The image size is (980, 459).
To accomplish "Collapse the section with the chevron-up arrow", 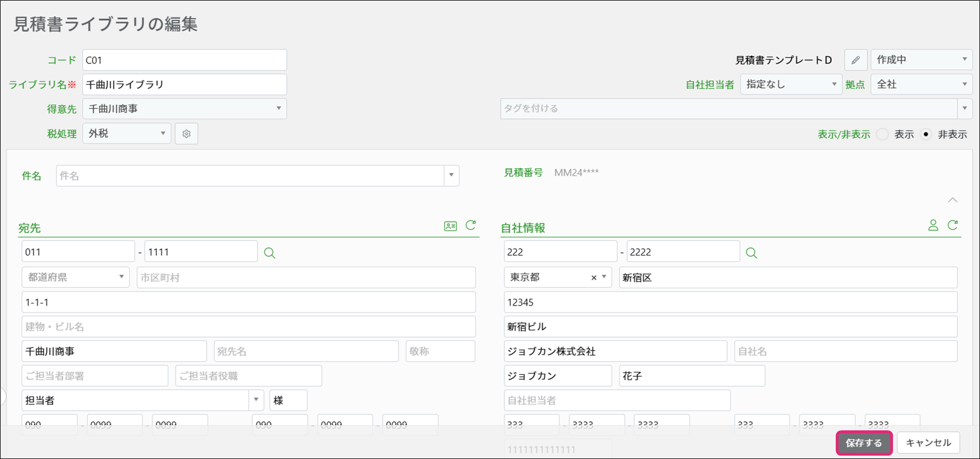I will [952, 200].
